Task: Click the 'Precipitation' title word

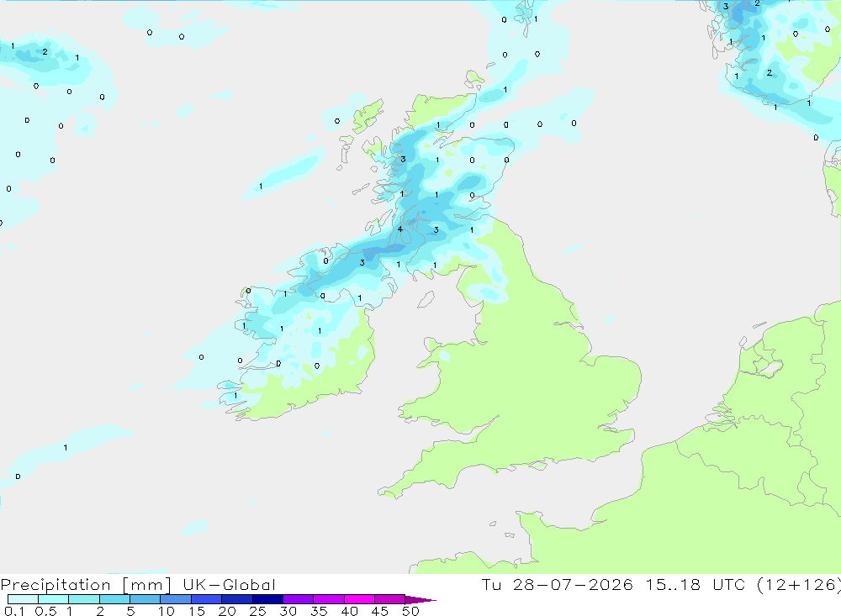Action: 56,585
